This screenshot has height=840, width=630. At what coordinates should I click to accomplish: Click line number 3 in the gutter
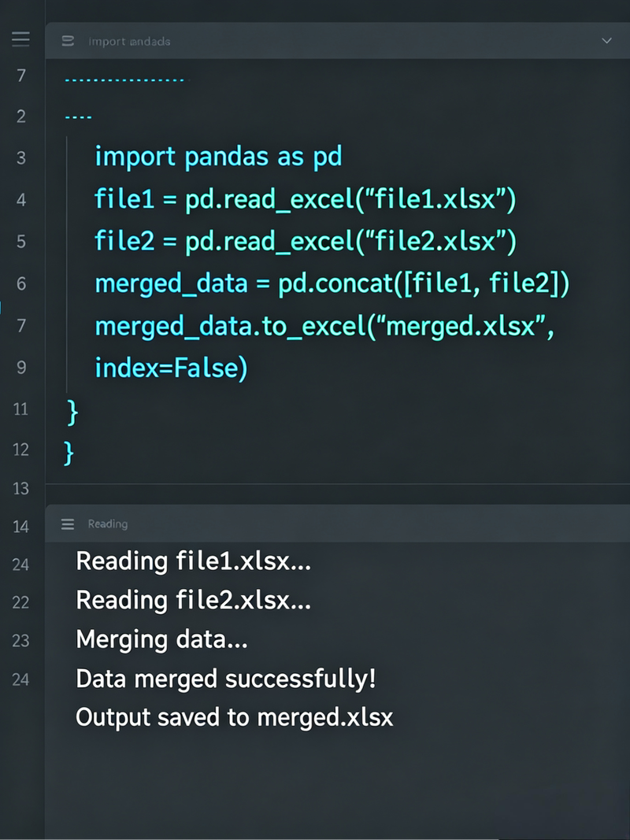pos(21,157)
